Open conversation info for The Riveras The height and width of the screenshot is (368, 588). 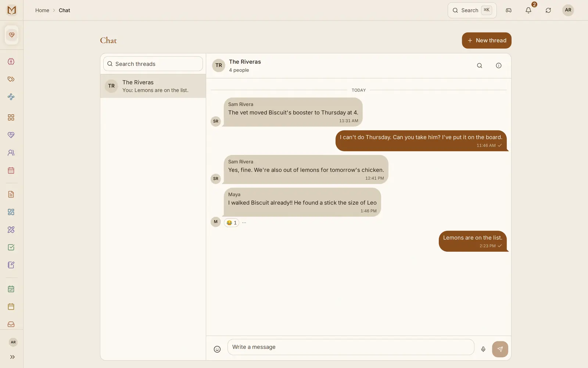pos(499,66)
